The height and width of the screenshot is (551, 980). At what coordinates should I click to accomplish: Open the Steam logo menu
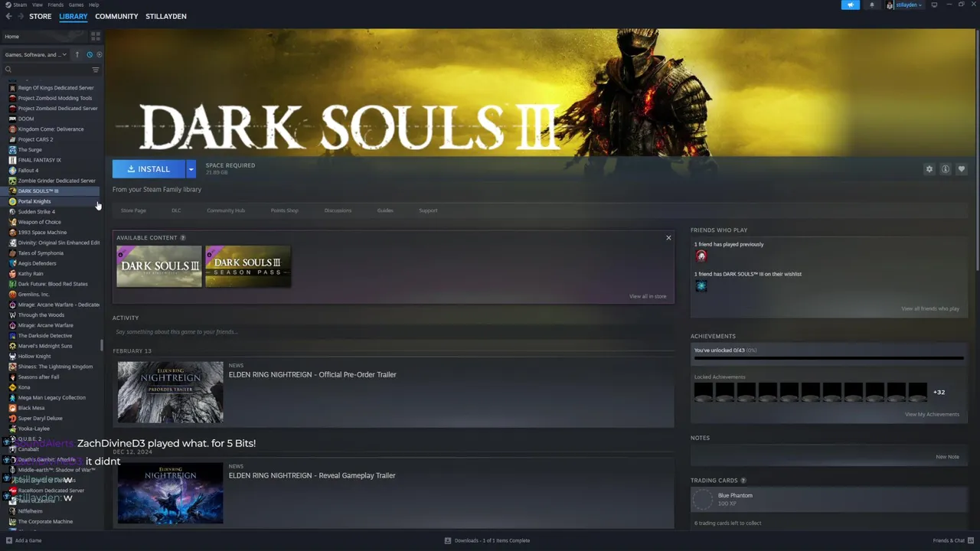click(9, 5)
